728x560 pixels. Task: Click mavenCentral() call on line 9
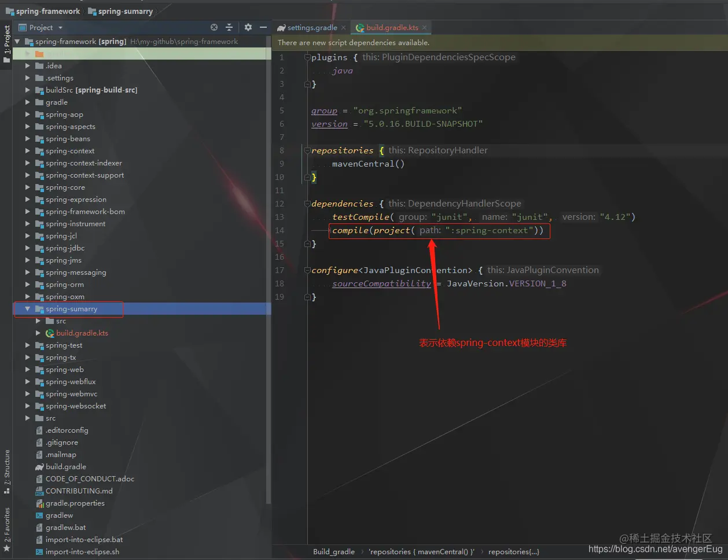pyautogui.click(x=369, y=164)
